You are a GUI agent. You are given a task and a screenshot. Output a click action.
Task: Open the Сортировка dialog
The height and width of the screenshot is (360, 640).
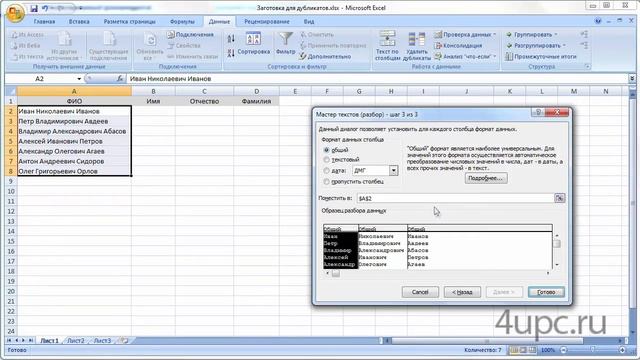point(253,44)
